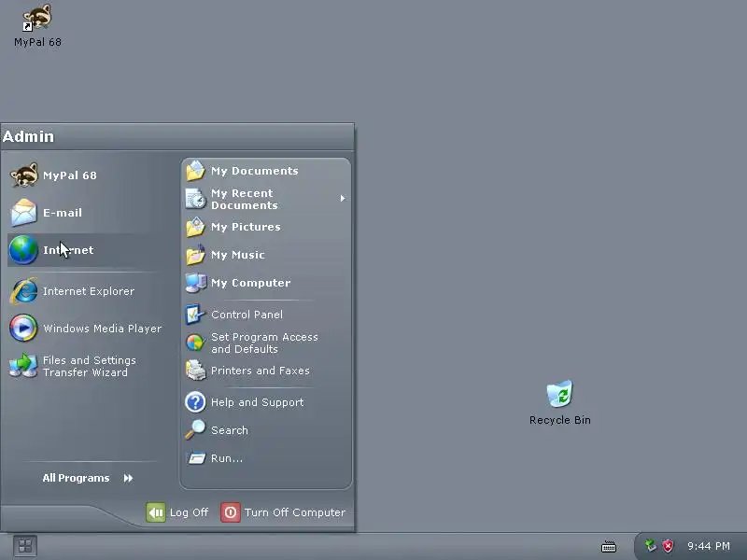This screenshot has width=747, height=560.
Task: Open the E-mail envelope icon
Action: click(x=23, y=213)
